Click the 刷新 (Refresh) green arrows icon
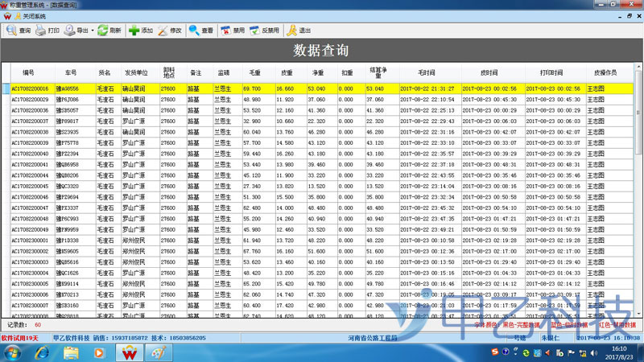This screenshot has height=362, width=644. (x=103, y=31)
